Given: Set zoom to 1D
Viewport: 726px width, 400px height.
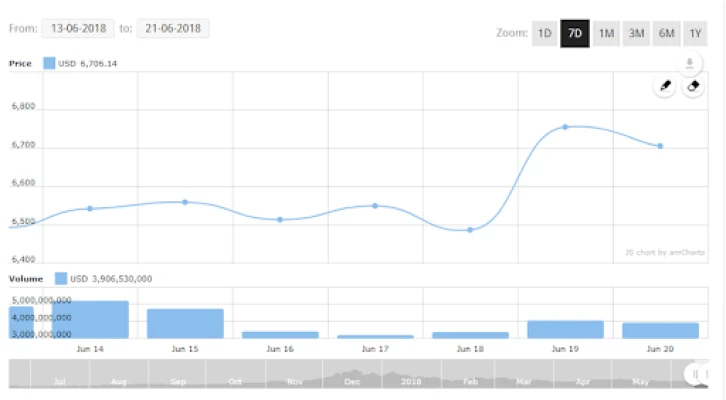Looking at the screenshot, I should coord(545,33).
